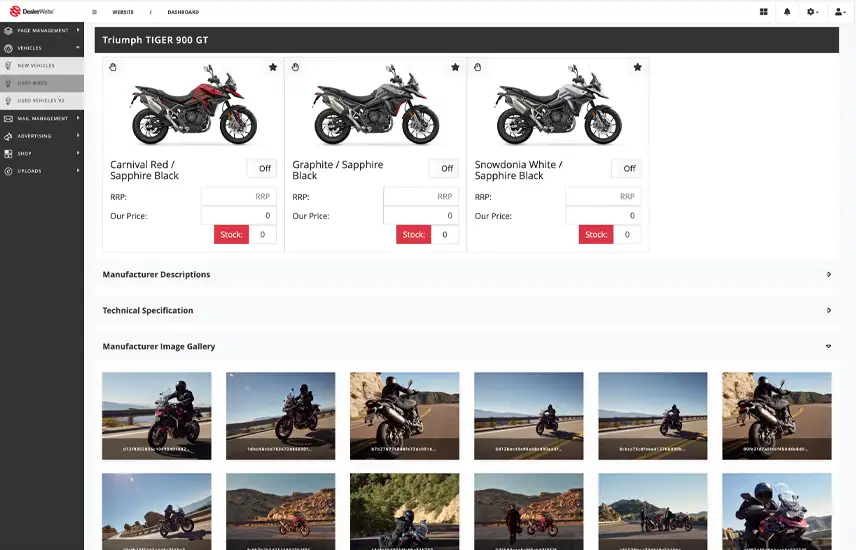Expand Technical Specification section

point(467,310)
